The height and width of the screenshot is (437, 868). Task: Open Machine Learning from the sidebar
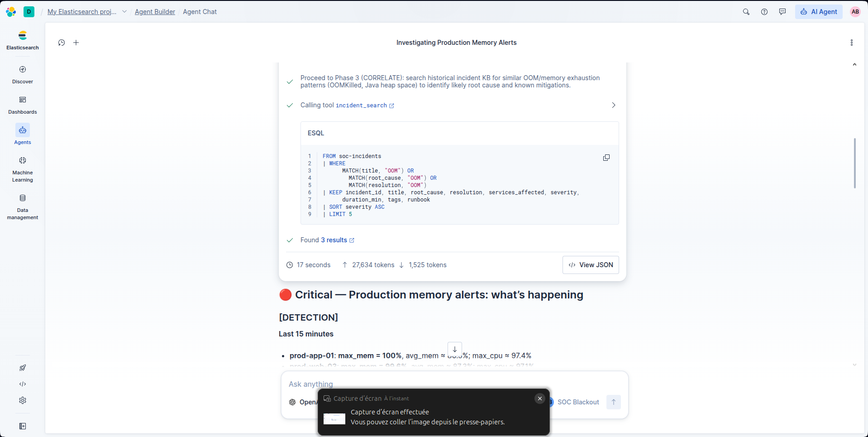pyautogui.click(x=23, y=169)
